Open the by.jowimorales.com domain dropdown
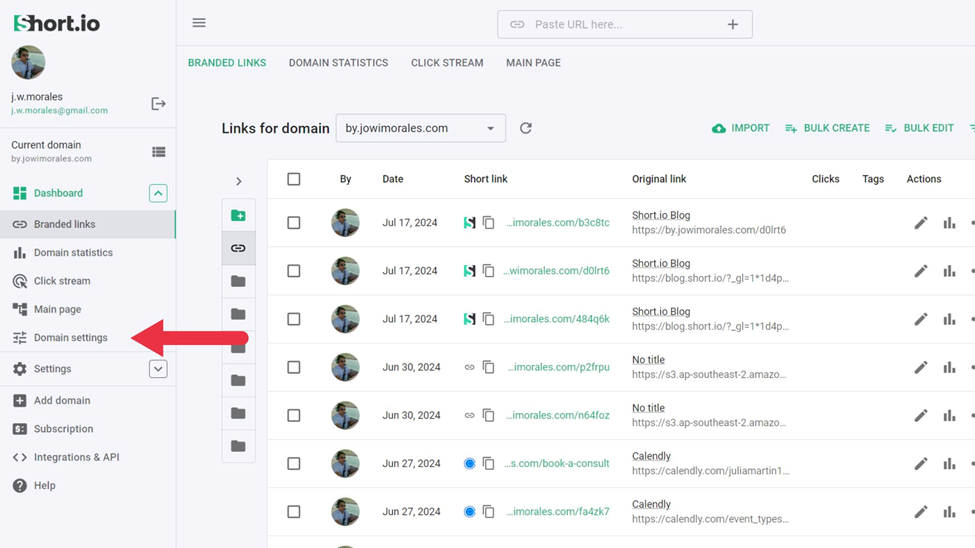This screenshot has height=548, width=975. click(420, 128)
